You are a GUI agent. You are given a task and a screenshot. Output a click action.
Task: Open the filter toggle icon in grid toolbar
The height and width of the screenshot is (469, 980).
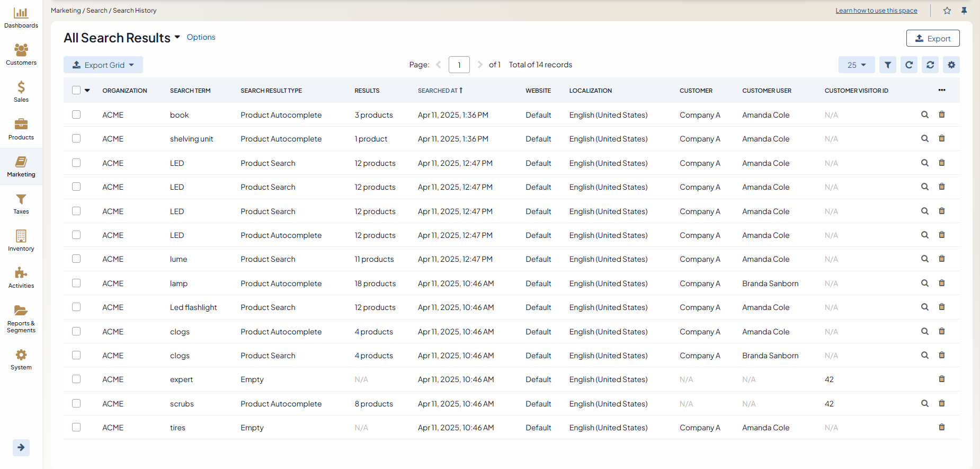click(x=888, y=65)
